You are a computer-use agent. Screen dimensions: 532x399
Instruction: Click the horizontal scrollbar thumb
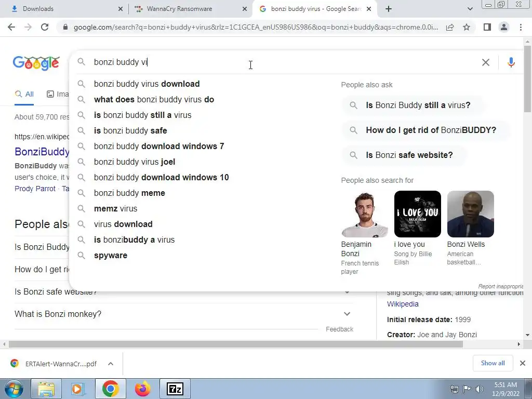click(236, 344)
